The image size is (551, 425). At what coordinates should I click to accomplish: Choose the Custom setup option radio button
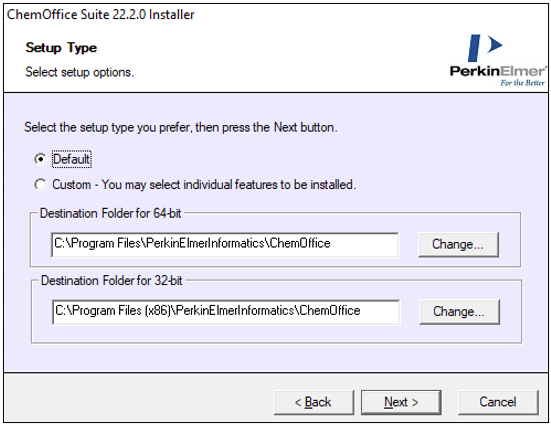pyautogui.click(x=40, y=185)
